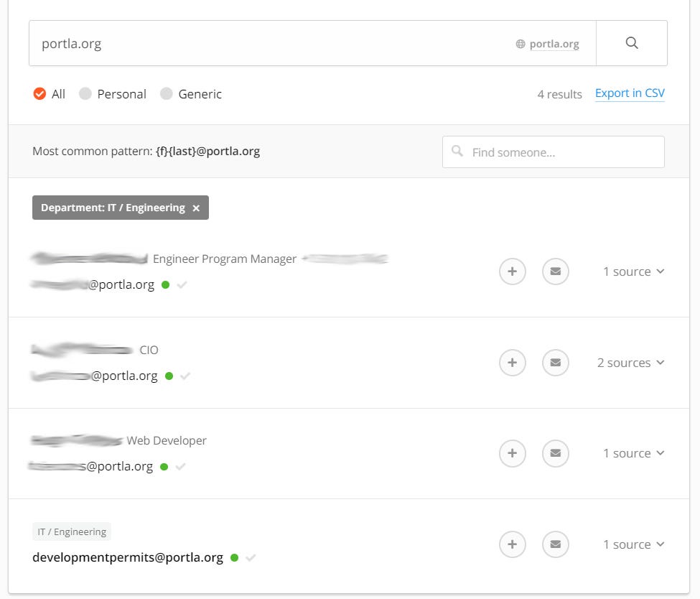Click green dot next to developmentpermits email

click(x=234, y=557)
